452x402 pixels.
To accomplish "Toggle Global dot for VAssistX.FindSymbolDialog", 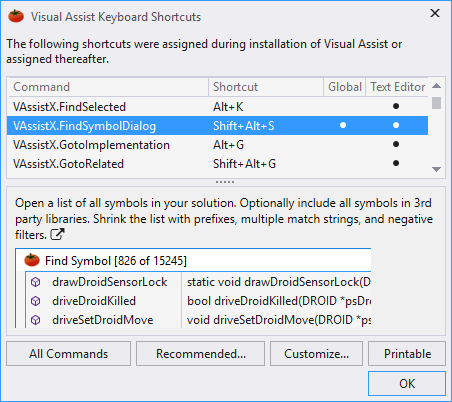I will pos(343,125).
